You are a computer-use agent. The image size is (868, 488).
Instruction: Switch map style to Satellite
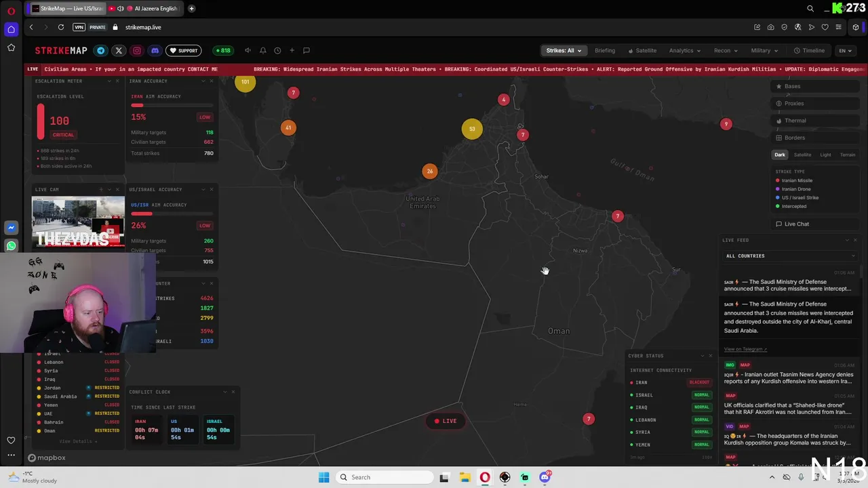point(802,155)
